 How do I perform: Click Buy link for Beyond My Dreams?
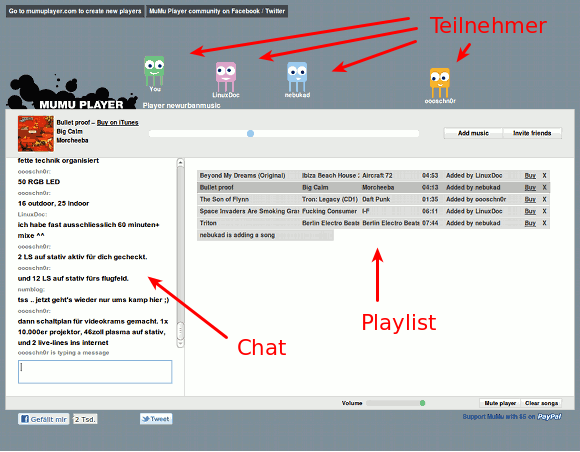click(530, 175)
